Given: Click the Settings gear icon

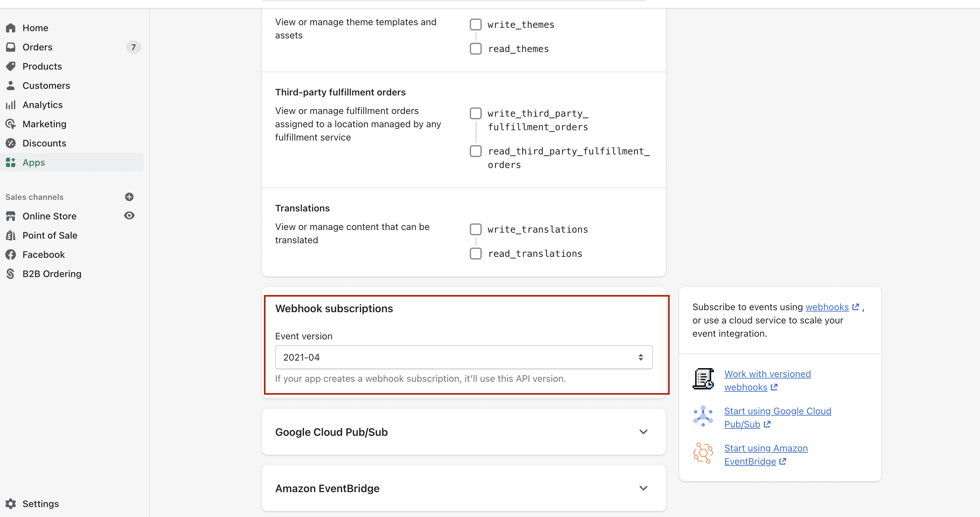Looking at the screenshot, I should click(x=11, y=504).
